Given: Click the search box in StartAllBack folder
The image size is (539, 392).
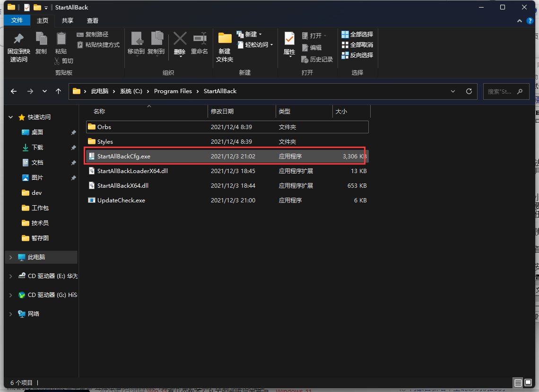Looking at the screenshot, I should click(x=501, y=91).
